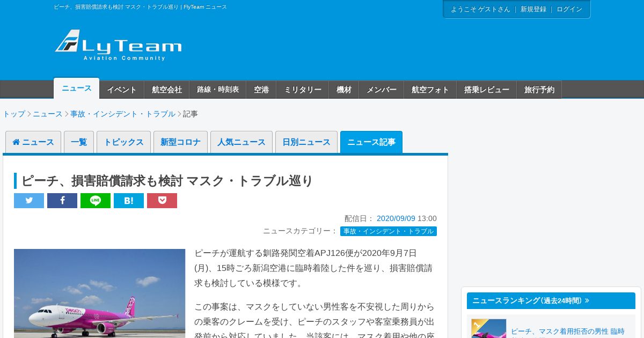Go to 航空会社 section
Image resolution: width=644 pixels, height=338 pixels.
click(167, 90)
